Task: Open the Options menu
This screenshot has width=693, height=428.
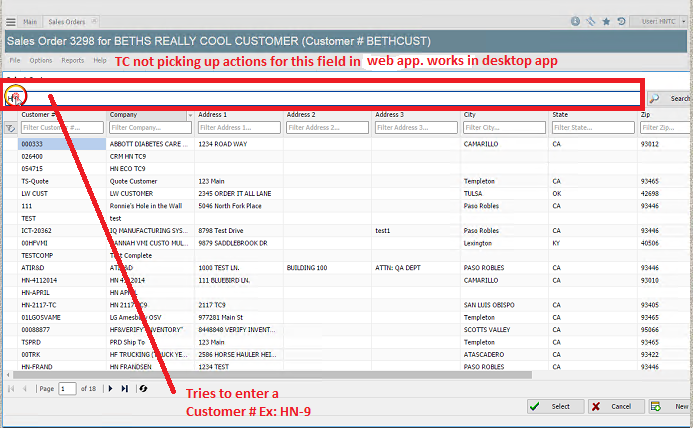Action: [x=41, y=60]
